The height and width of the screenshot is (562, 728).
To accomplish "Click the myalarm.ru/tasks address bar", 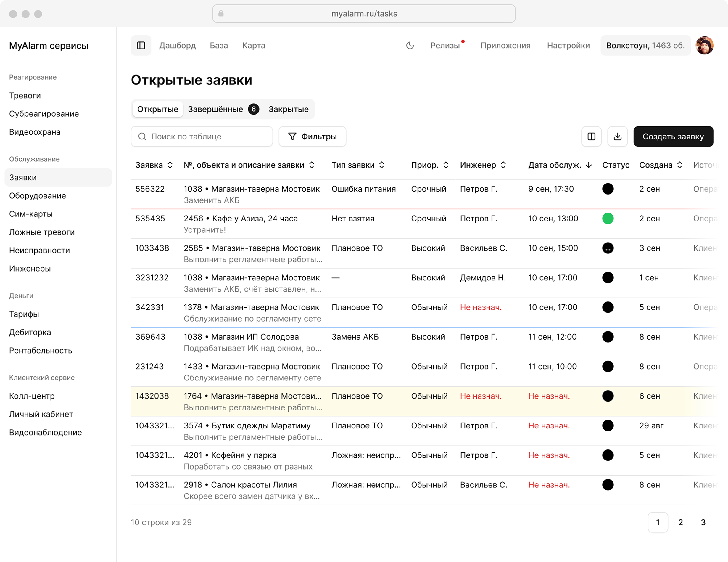I will pos(364,14).
